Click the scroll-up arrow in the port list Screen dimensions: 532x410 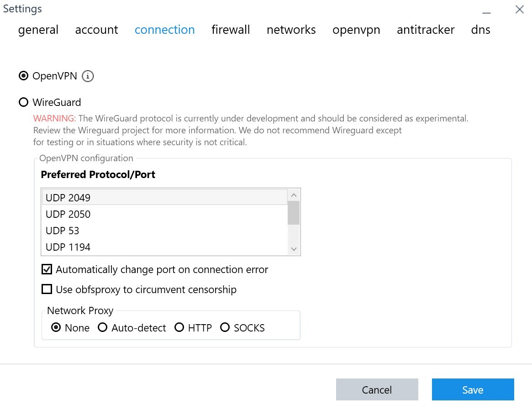pyautogui.click(x=294, y=194)
